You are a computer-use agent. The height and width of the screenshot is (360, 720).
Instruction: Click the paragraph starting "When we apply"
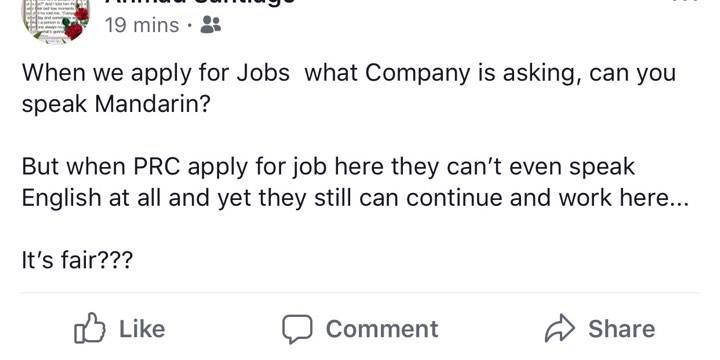coord(349,88)
